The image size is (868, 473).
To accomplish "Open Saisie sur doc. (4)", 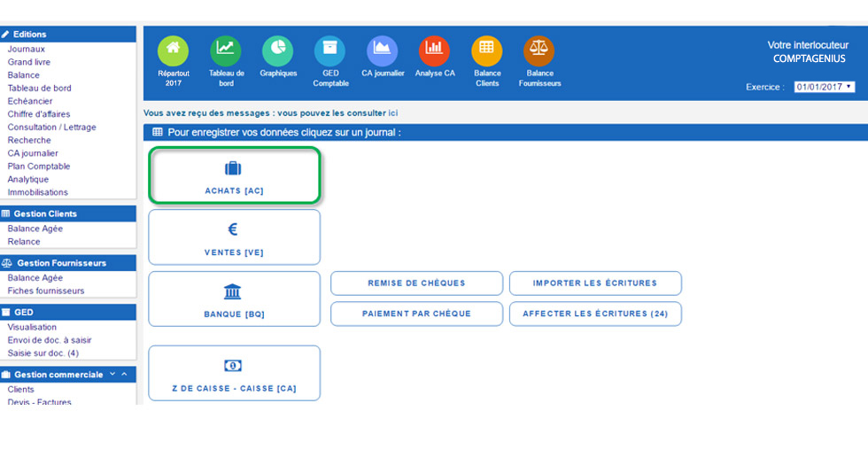I will [43, 353].
